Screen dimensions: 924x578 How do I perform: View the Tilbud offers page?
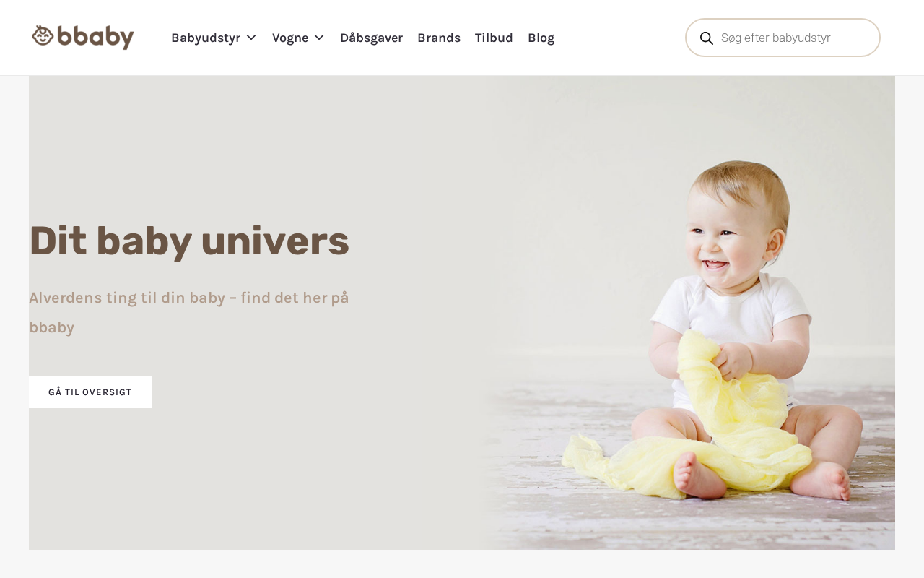pos(494,38)
